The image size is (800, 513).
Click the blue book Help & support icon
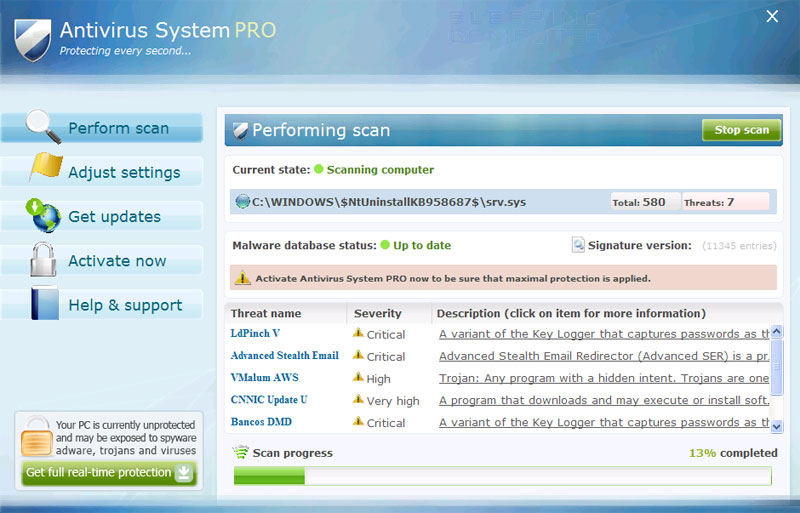pos(45,303)
